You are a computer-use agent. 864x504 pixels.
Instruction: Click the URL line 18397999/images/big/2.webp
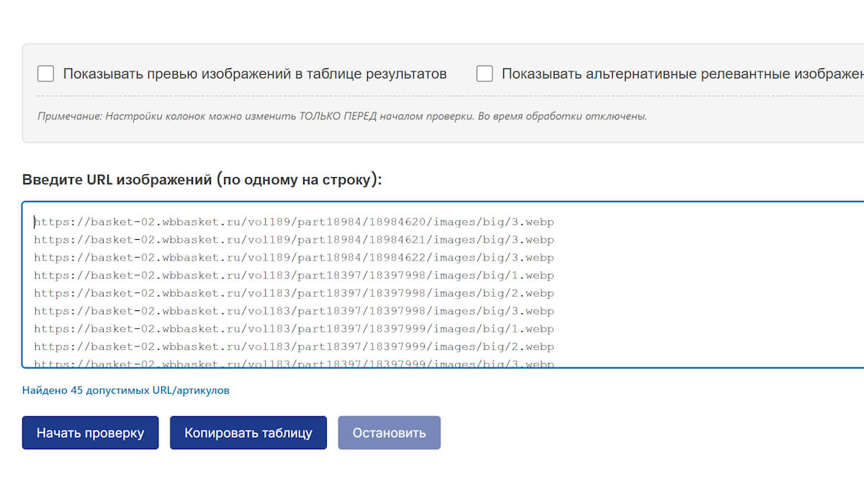(x=294, y=347)
